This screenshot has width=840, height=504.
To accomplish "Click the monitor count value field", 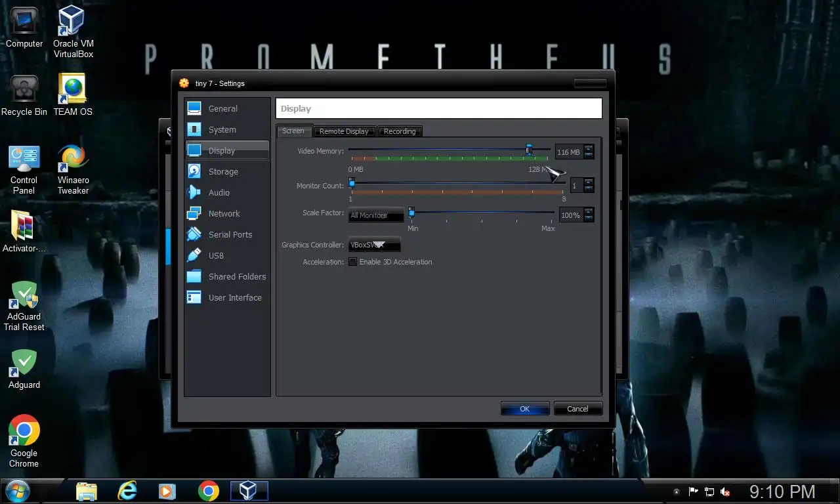I will (577, 186).
